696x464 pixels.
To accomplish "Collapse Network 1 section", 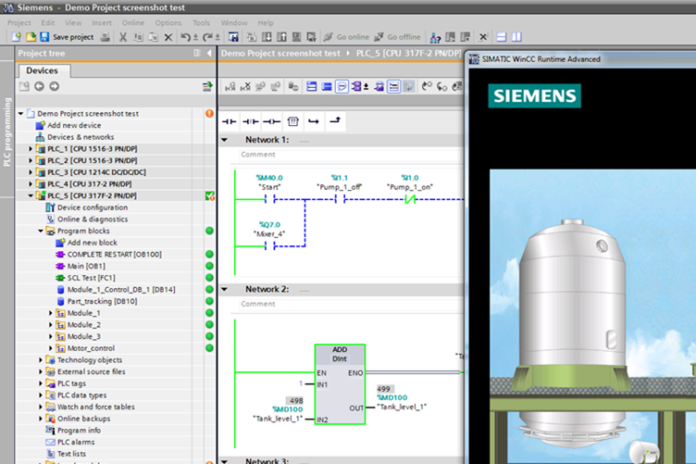I will coord(225,140).
